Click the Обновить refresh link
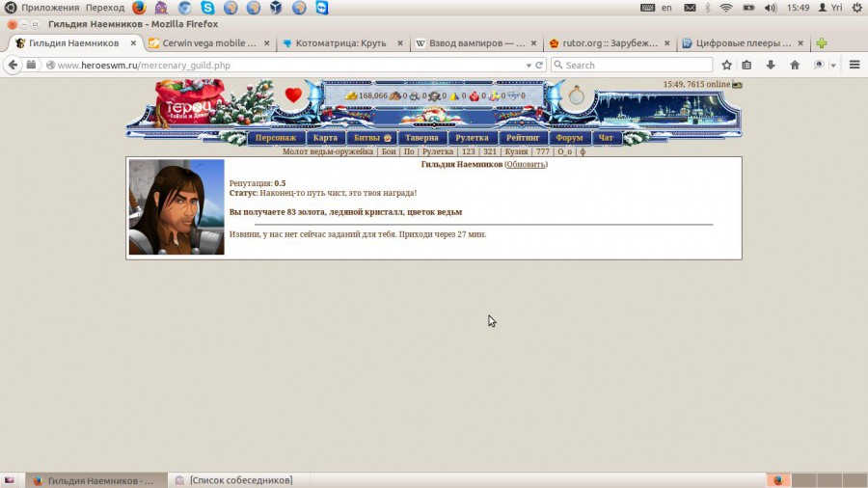868x488 pixels. tap(526, 164)
